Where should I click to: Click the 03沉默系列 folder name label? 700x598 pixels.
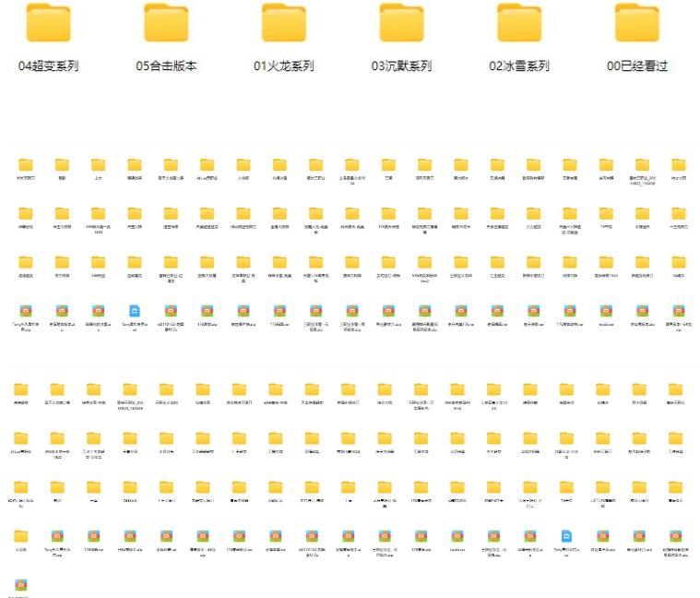(x=402, y=66)
